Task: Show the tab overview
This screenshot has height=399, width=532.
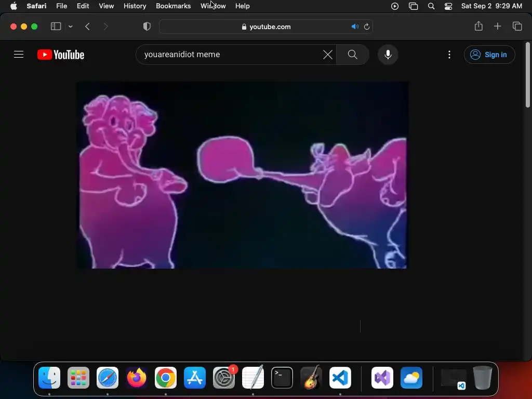Action: (x=517, y=26)
